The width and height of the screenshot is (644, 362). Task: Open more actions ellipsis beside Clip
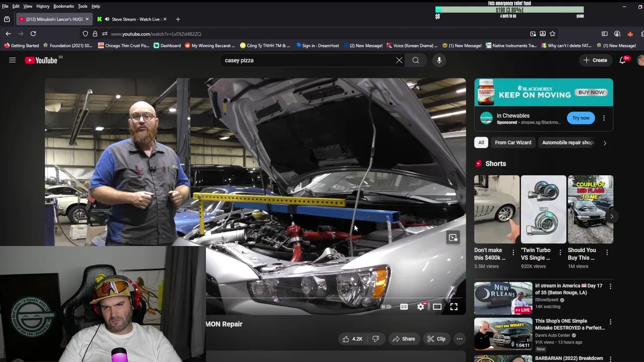[x=459, y=339]
